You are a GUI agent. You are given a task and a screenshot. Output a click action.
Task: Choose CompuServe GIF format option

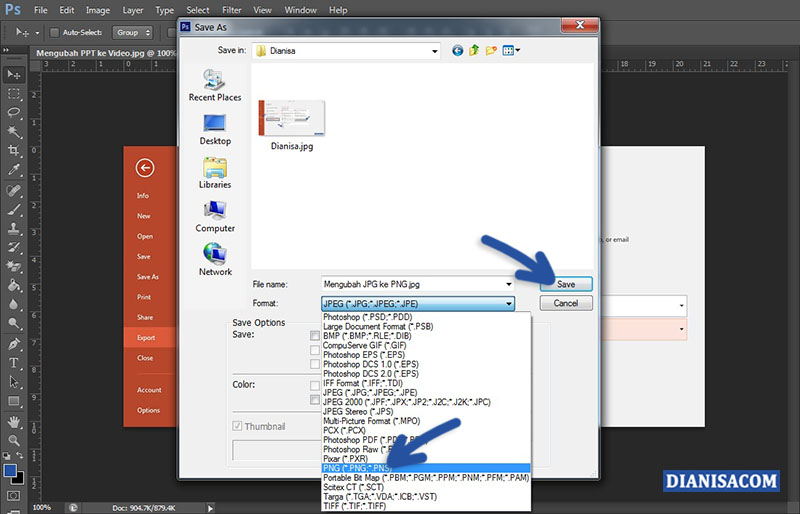click(426, 346)
